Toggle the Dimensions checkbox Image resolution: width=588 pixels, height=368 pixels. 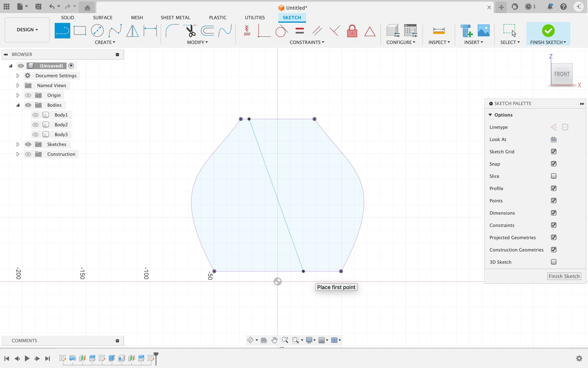pos(553,213)
